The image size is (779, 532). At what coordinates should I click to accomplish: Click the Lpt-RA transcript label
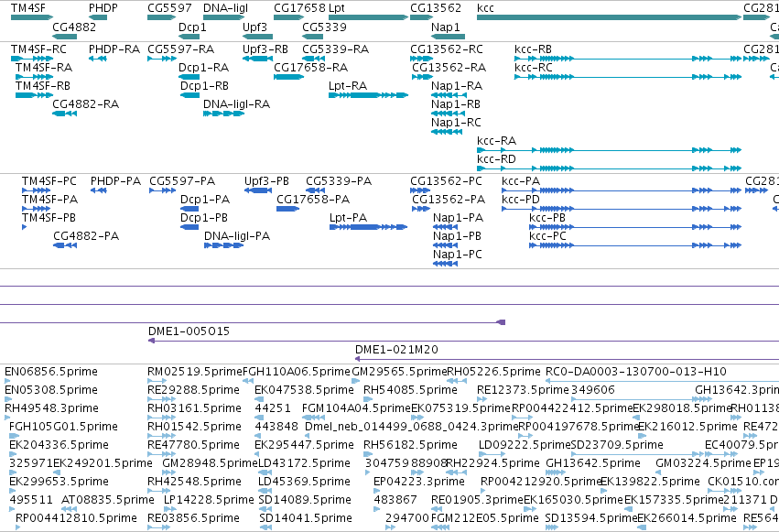(x=348, y=86)
